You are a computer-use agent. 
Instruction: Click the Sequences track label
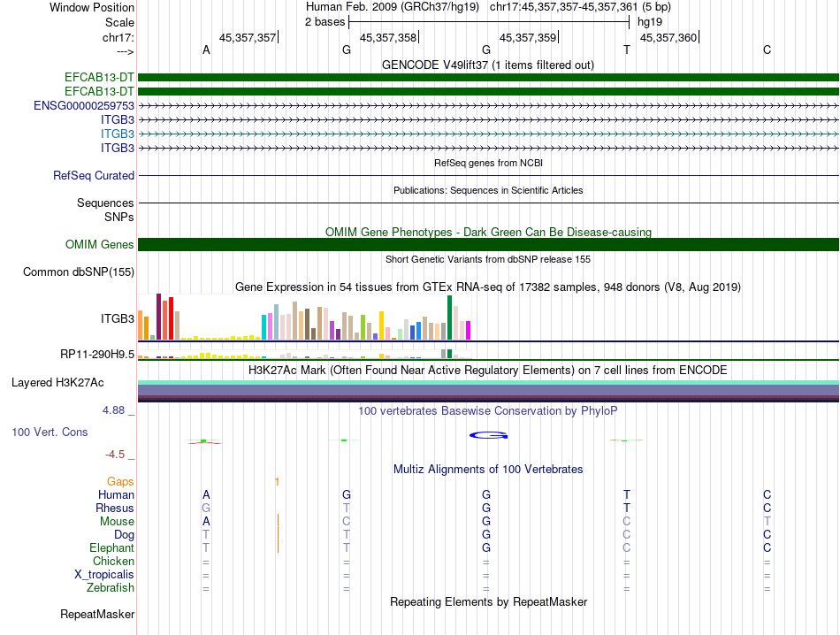105,203
